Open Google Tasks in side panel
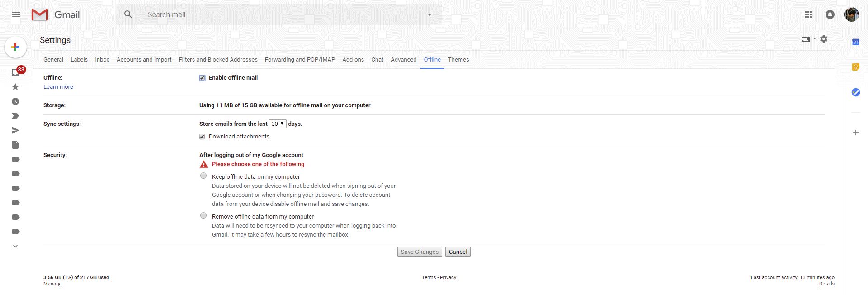The image size is (868, 295). [x=855, y=92]
